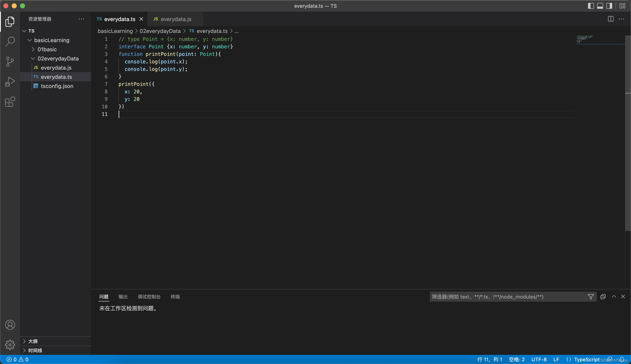Switch to the 终端 terminal panel tab
Viewport: 631px width, 364px height.
pyautogui.click(x=175, y=297)
